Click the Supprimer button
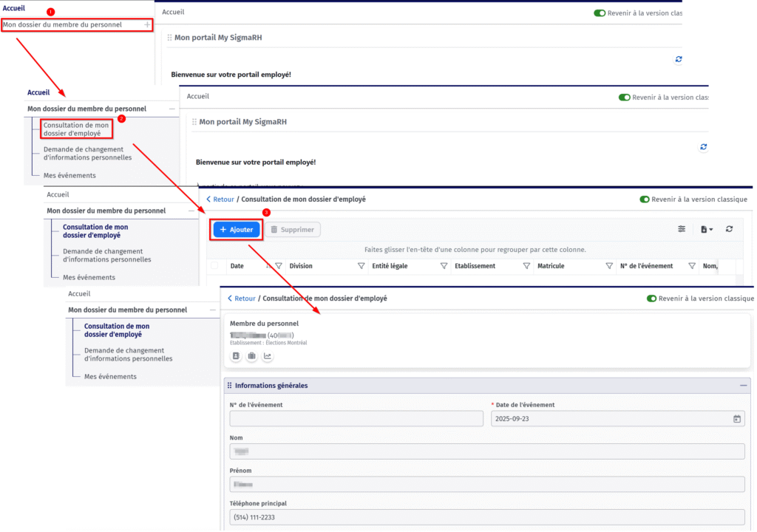 (x=293, y=230)
